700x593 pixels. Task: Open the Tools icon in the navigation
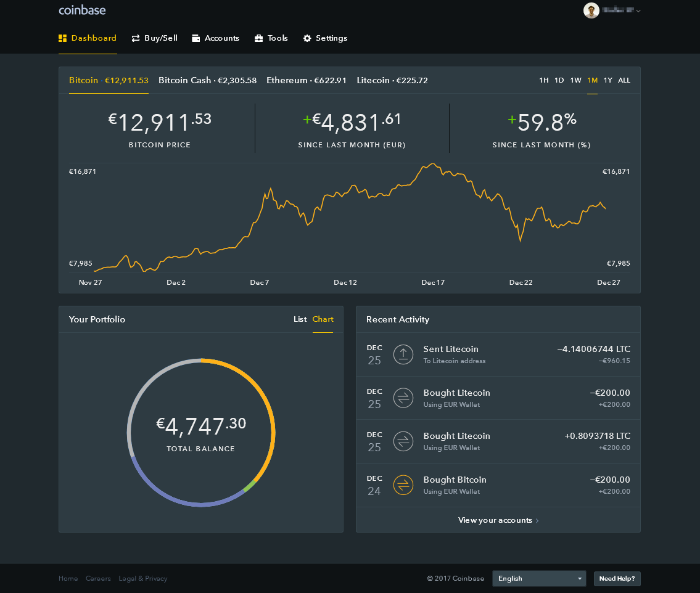(258, 38)
